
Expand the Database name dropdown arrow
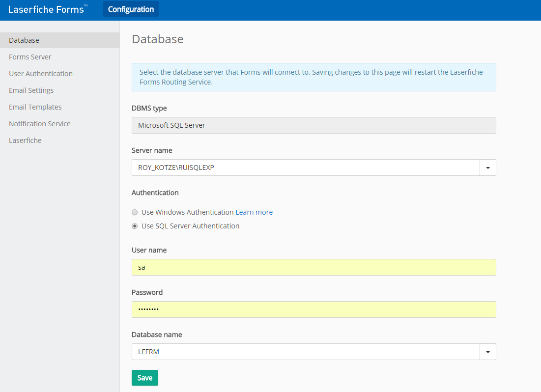tap(488, 352)
